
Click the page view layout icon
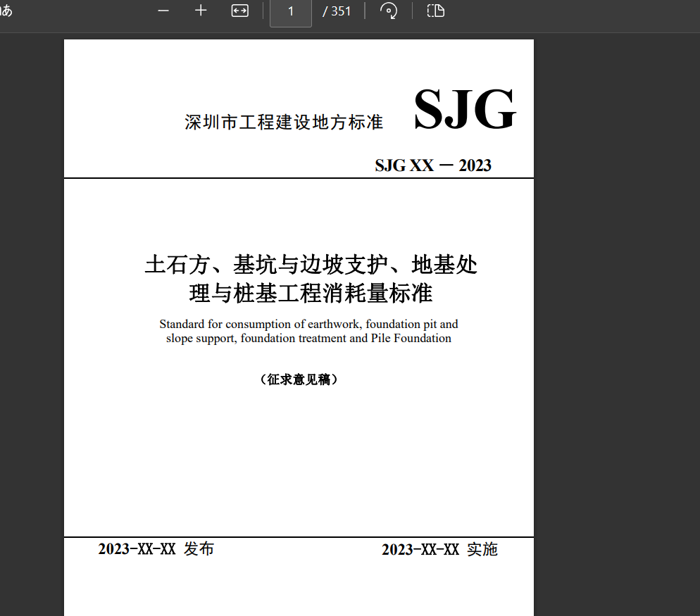coord(436,11)
